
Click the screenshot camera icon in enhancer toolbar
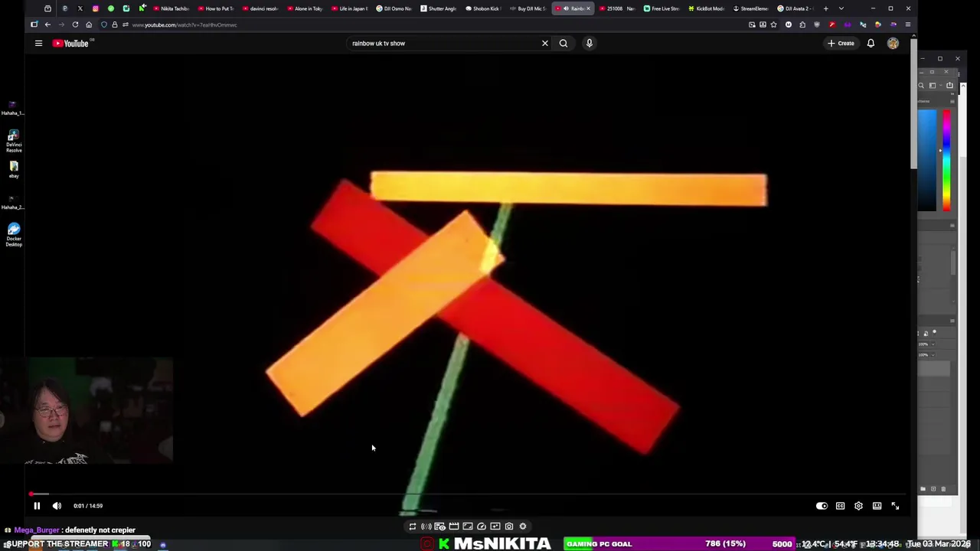[509, 527]
